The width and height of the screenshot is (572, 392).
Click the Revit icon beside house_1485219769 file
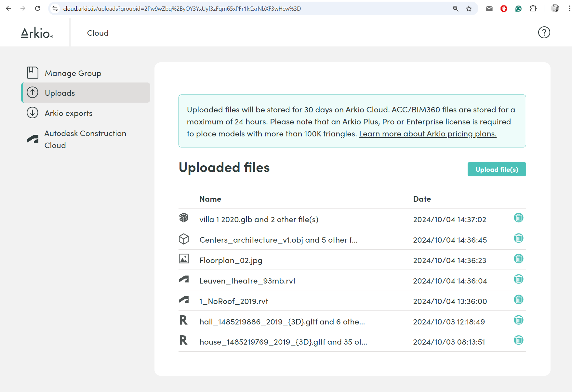tap(183, 340)
